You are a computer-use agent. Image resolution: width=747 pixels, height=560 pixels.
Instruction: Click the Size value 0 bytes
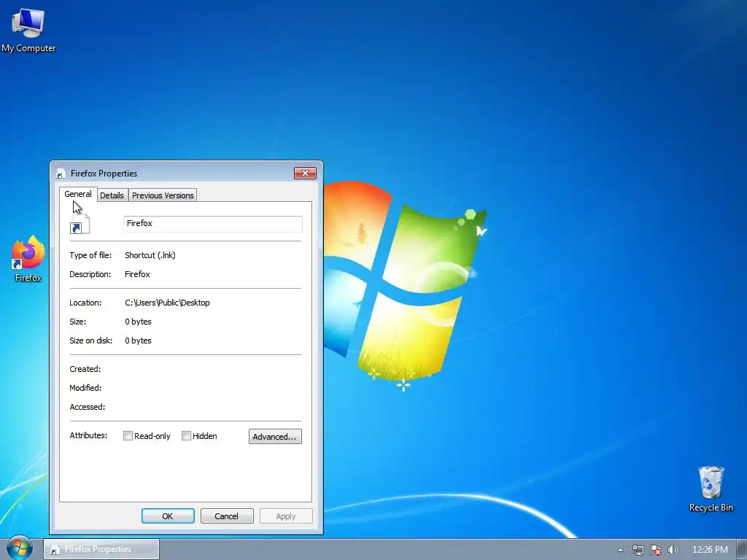(x=138, y=322)
